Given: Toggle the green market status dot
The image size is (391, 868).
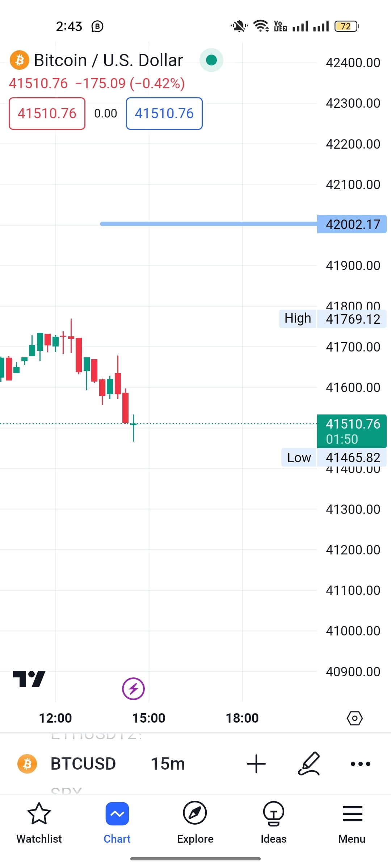Looking at the screenshot, I should [x=211, y=60].
